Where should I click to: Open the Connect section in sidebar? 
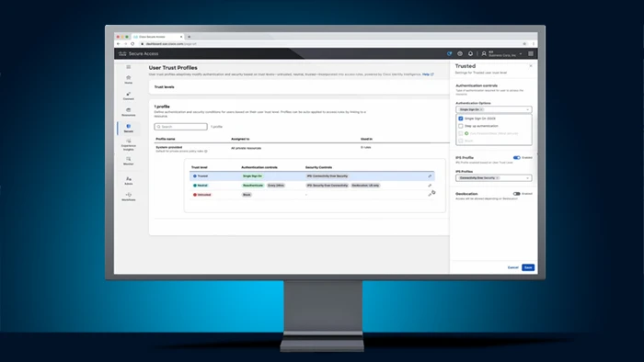[129, 96]
